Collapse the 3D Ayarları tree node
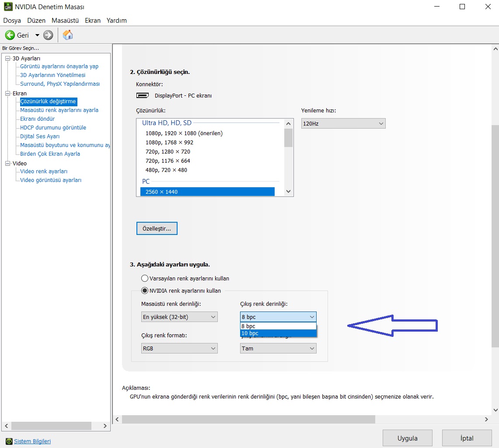 click(7, 58)
